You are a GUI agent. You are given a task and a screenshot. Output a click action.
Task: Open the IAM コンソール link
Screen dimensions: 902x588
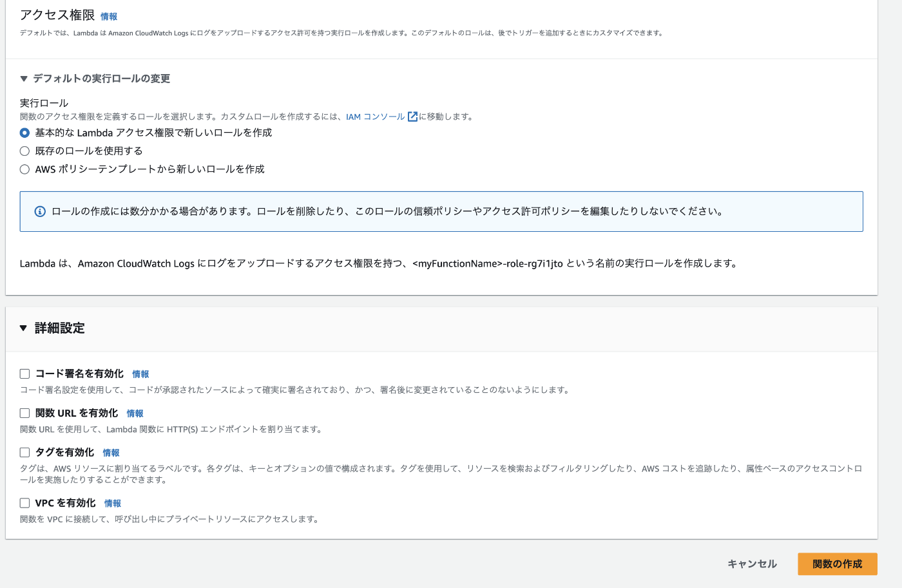(x=376, y=117)
